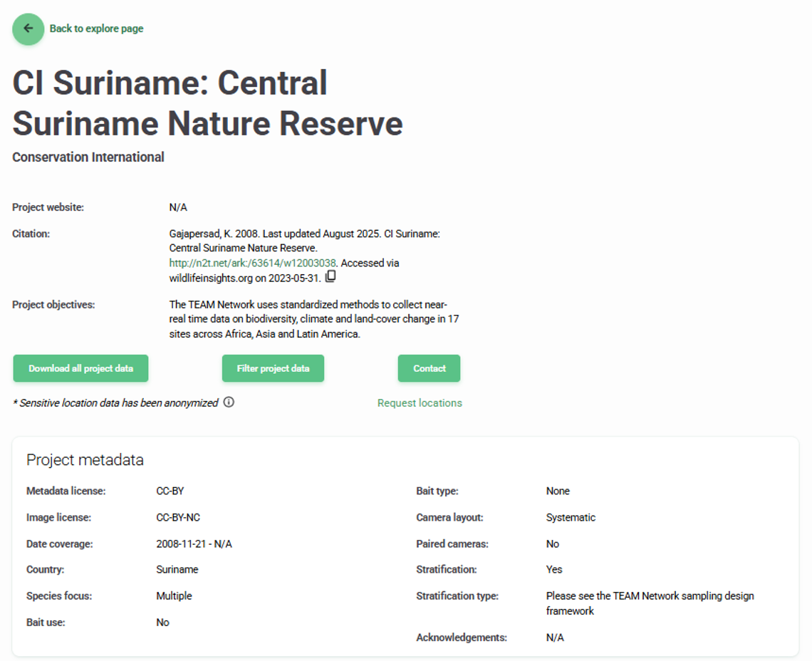Click the Stratification type description text
This screenshot has width=812, height=661.
(649, 603)
